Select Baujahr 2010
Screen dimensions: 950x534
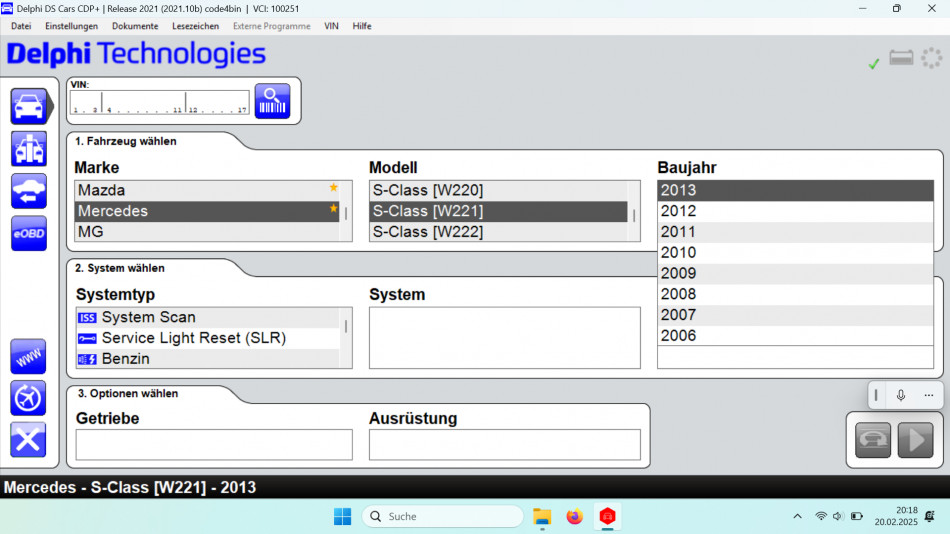pyautogui.click(x=796, y=252)
